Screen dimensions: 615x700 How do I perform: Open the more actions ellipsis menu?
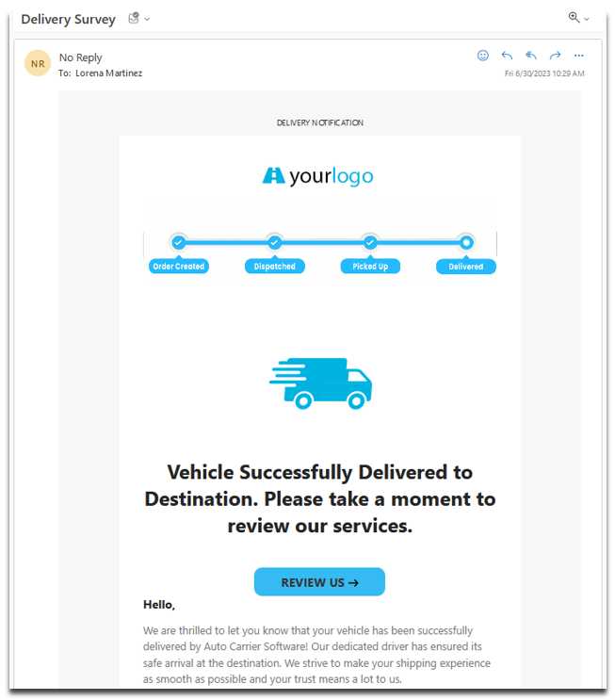(579, 56)
